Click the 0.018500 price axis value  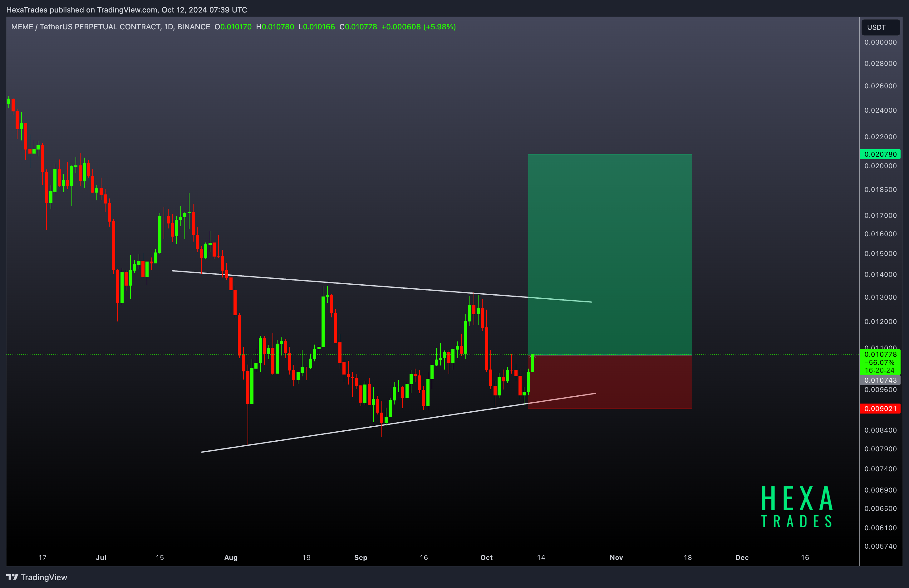[880, 190]
